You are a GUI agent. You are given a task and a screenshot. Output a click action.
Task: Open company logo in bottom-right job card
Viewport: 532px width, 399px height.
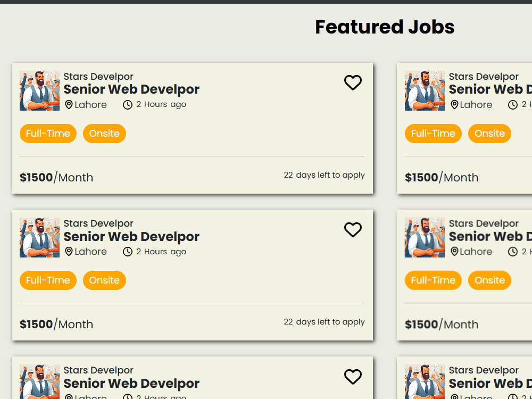tap(425, 382)
